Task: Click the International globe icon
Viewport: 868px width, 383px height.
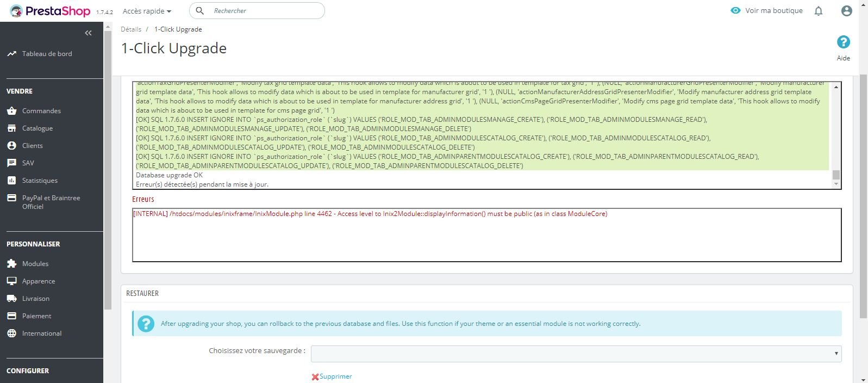Action: 12,333
